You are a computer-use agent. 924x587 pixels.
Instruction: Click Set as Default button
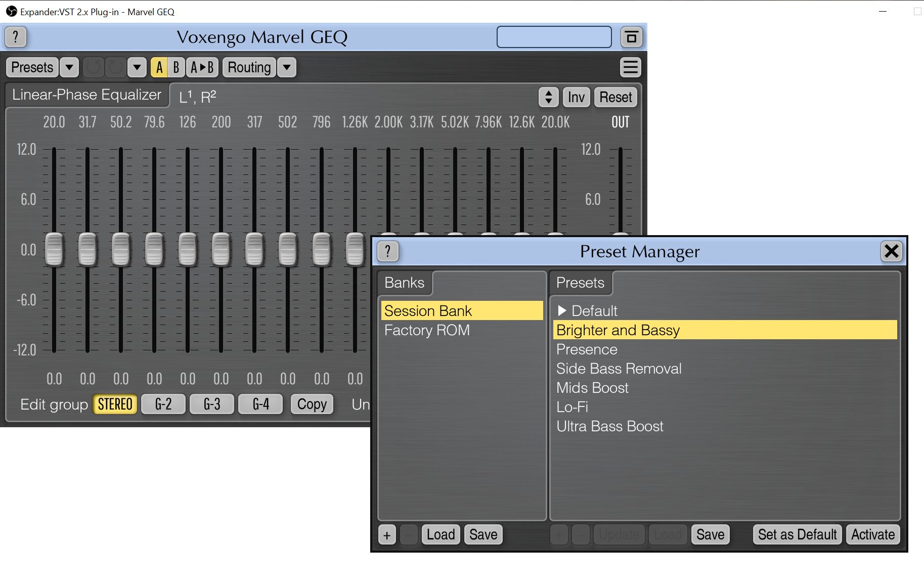click(x=798, y=535)
